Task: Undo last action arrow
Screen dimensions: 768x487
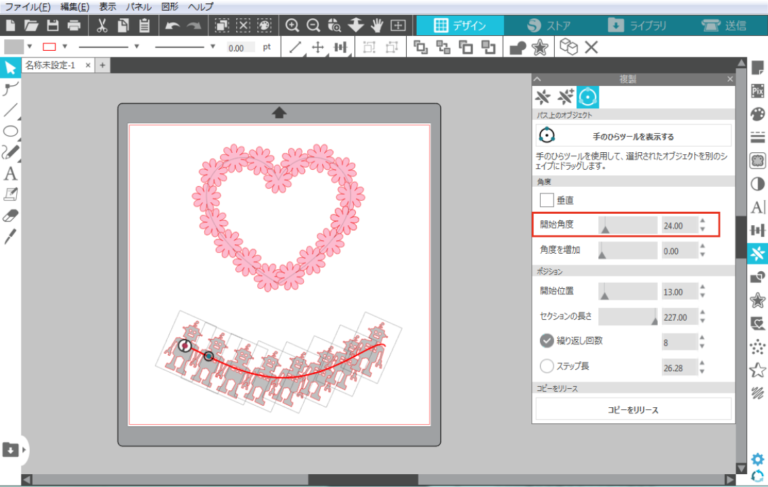Action: (x=172, y=25)
